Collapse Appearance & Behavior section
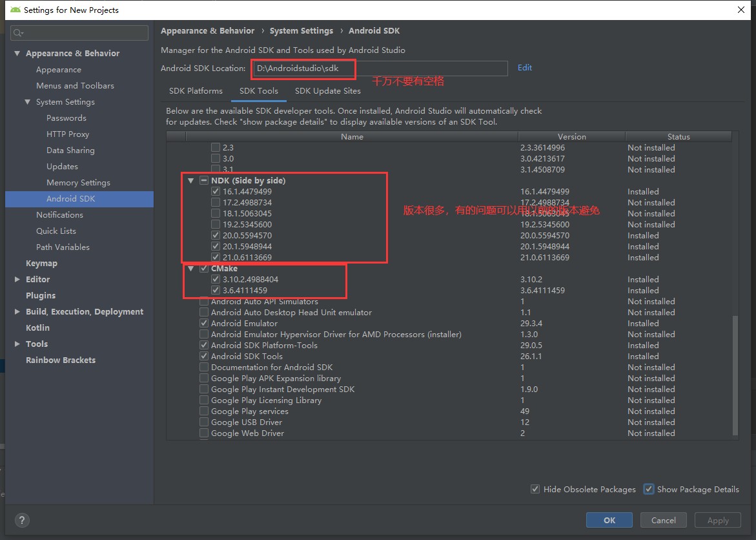Viewport: 756px width, 540px height. [x=17, y=53]
